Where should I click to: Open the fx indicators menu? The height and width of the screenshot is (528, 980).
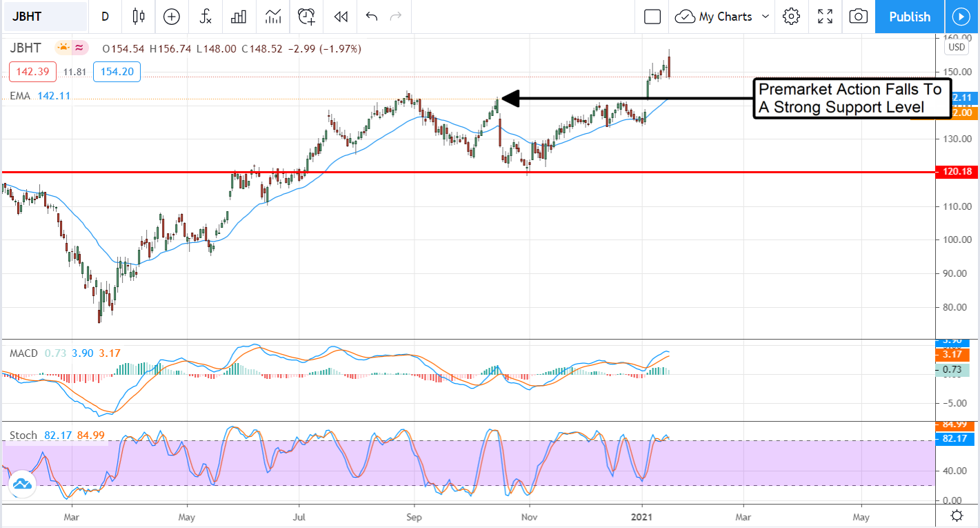click(x=205, y=17)
